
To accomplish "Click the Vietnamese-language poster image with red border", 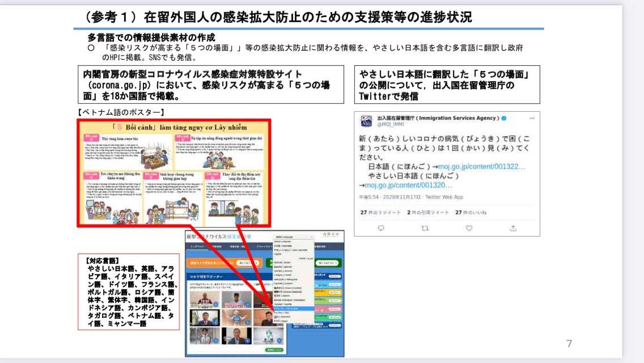I will (x=174, y=172).
